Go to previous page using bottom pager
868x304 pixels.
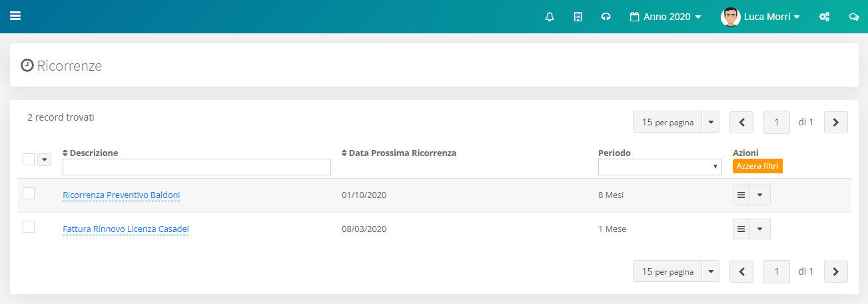[x=741, y=271]
